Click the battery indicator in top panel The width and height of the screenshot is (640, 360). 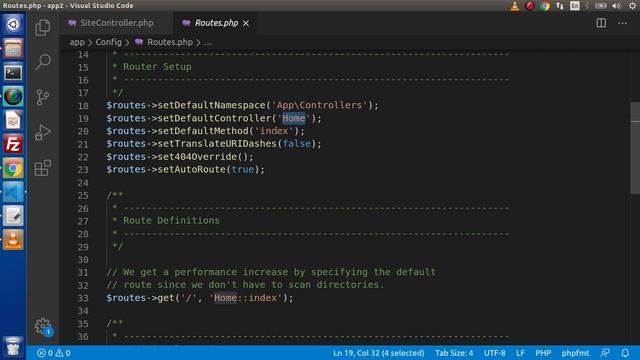(x=600, y=6)
